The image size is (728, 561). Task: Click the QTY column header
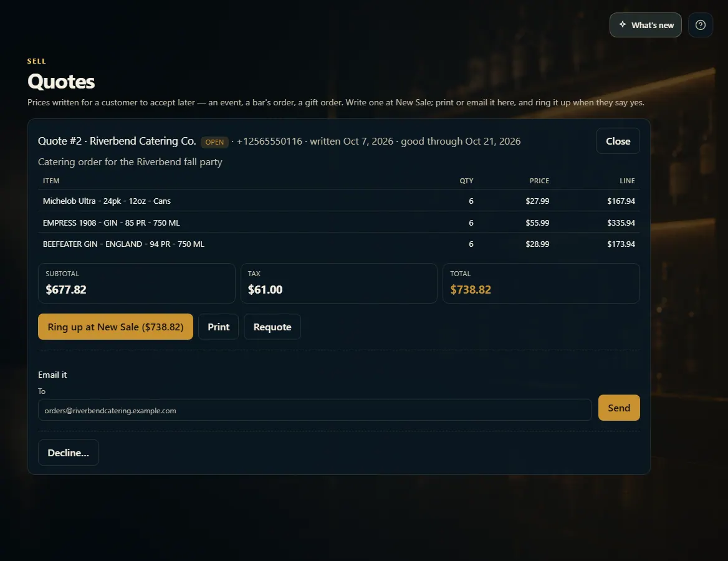click(x=466, y=181)
